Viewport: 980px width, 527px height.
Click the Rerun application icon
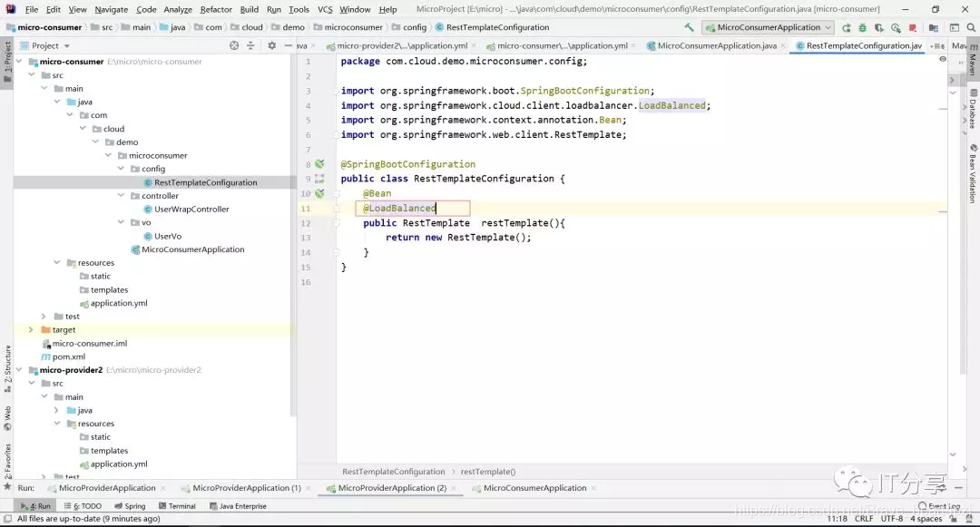tap(847, 27)
